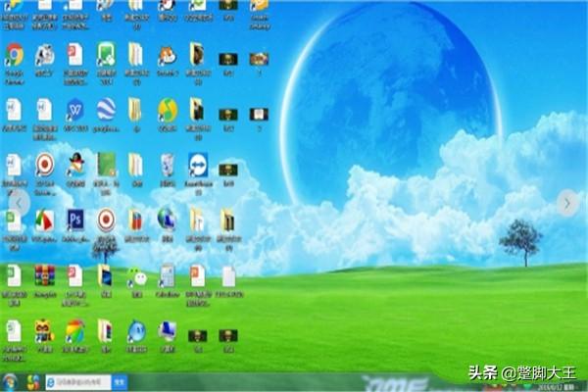Open the Network globe-and-monitor icon
This screenshot has height=392, width=588.
[x=167, y=220]
